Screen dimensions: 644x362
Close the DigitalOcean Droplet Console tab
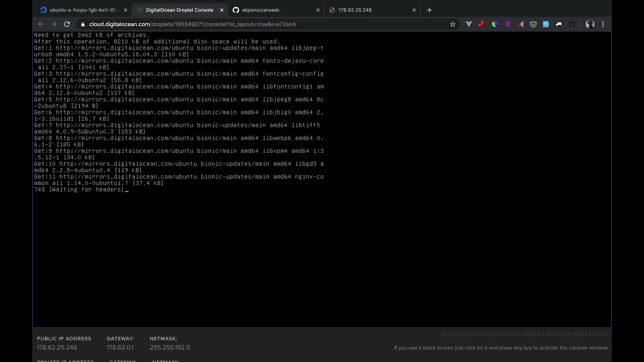click(x=222, y=10)
